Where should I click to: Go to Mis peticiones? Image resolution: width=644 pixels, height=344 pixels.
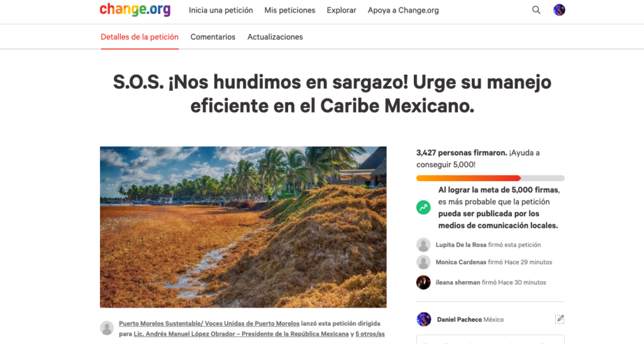click(290, 10)
